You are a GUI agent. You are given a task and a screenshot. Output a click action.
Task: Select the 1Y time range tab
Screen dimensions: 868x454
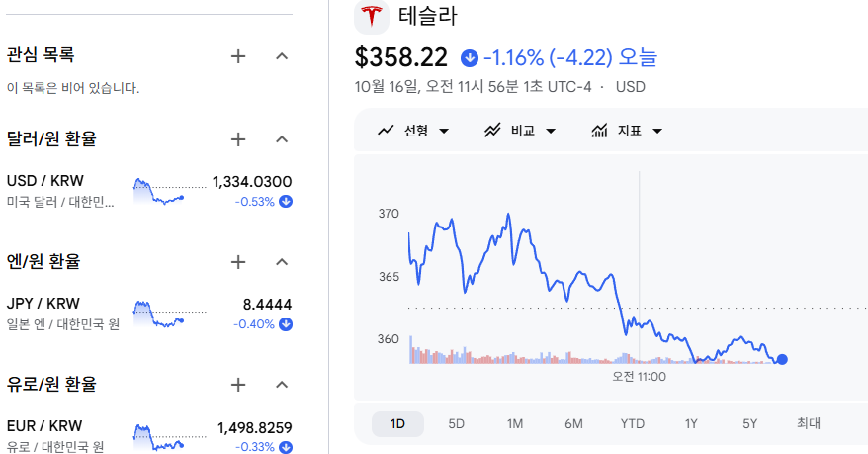point(691,424)
